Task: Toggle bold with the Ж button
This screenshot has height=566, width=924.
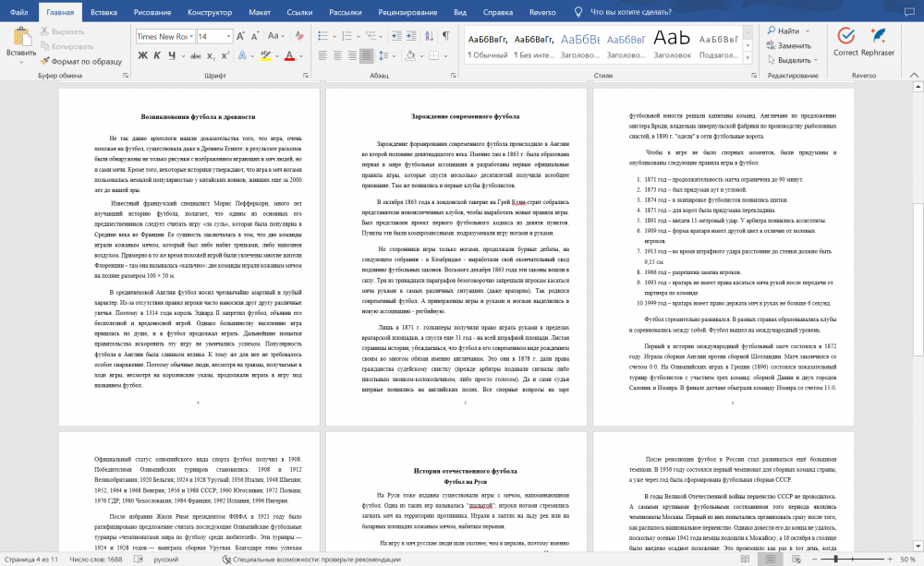Action: coord(142,56)
